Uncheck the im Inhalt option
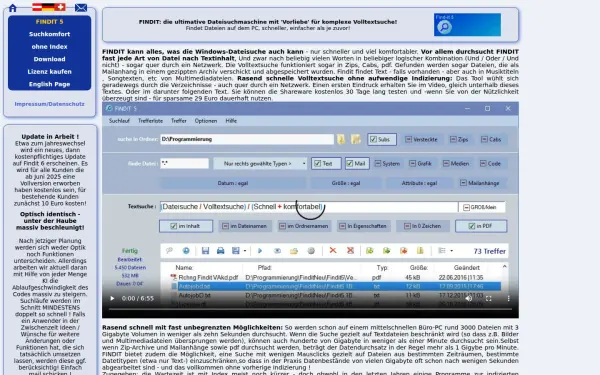The width and height of the screenshot is (600, 375). pos(186,226)
